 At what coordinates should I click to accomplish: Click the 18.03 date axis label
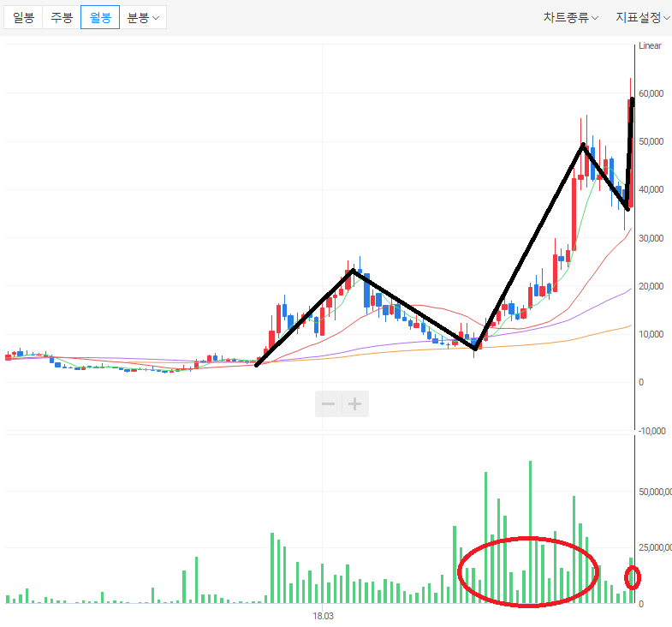pos(323,616)
